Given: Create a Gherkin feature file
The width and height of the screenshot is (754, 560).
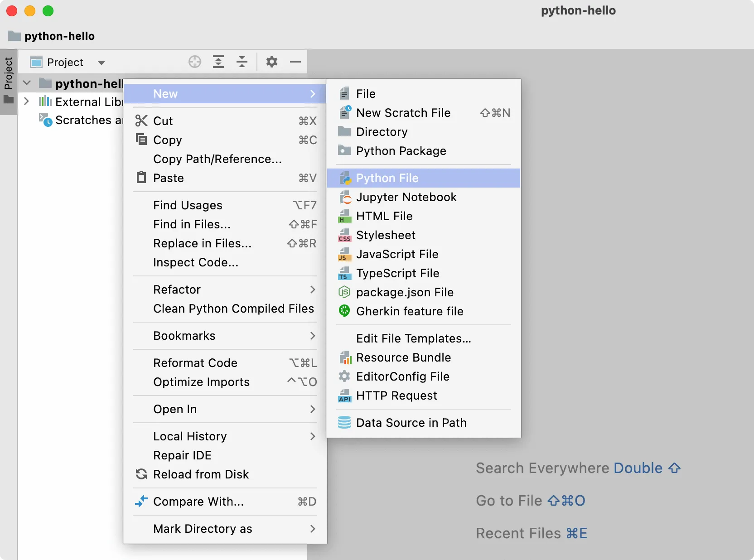Looking at the screenshot, I should [x=409, y=311].
